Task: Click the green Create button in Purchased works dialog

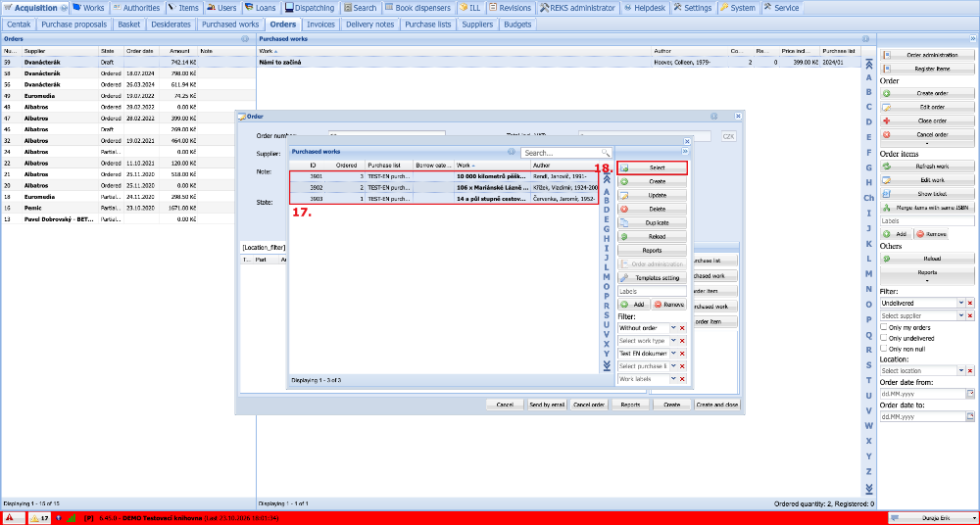Action: click(652, 181)
